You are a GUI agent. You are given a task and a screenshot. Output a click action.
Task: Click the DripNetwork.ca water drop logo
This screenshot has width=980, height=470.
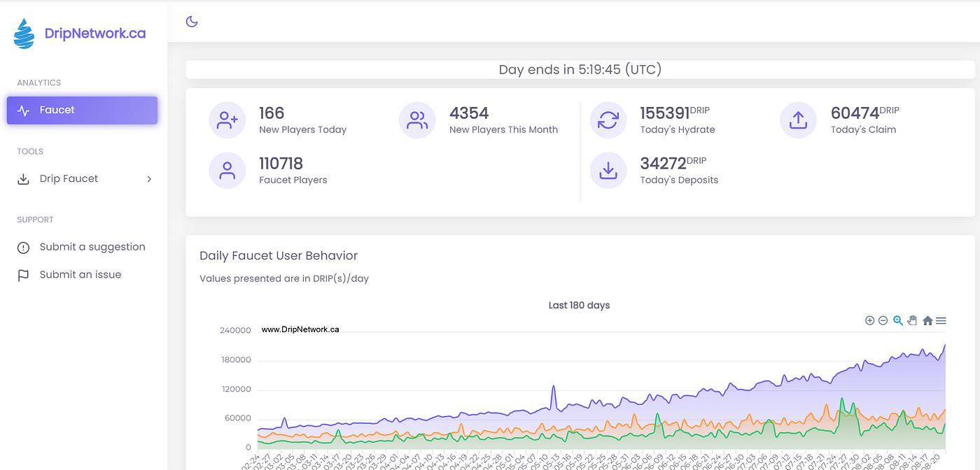tap(24, 34)
